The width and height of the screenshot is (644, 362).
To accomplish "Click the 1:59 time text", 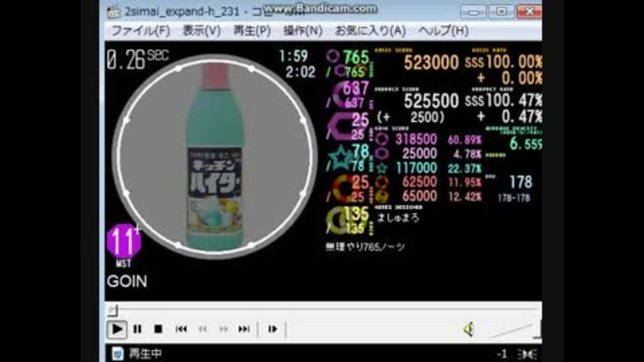I will (x=293, y=56).
